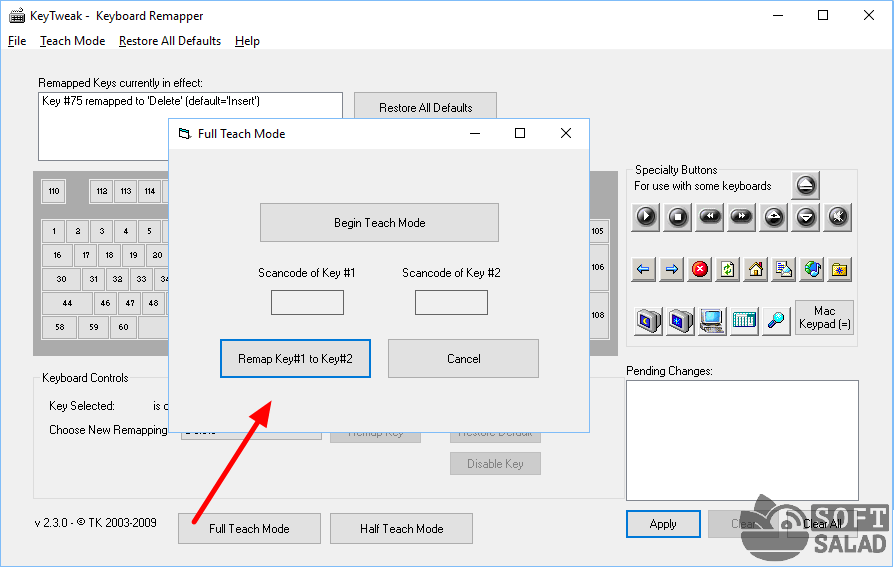Click the Play media specialty button
Screen dimensions: 894x567
click(x=646, y=215)
